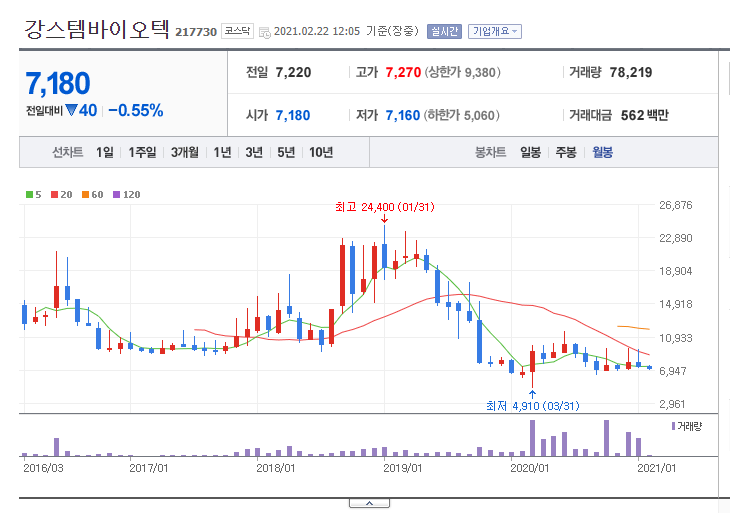Click the current price 7,180 in large blue
730x513 pixels.
pyautogui.click(x=58, y=83)
